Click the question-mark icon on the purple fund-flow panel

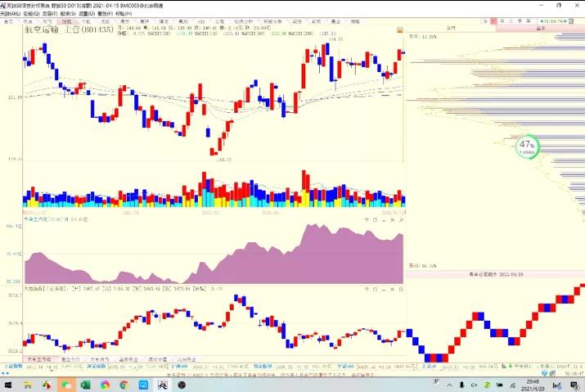point(367,220)
